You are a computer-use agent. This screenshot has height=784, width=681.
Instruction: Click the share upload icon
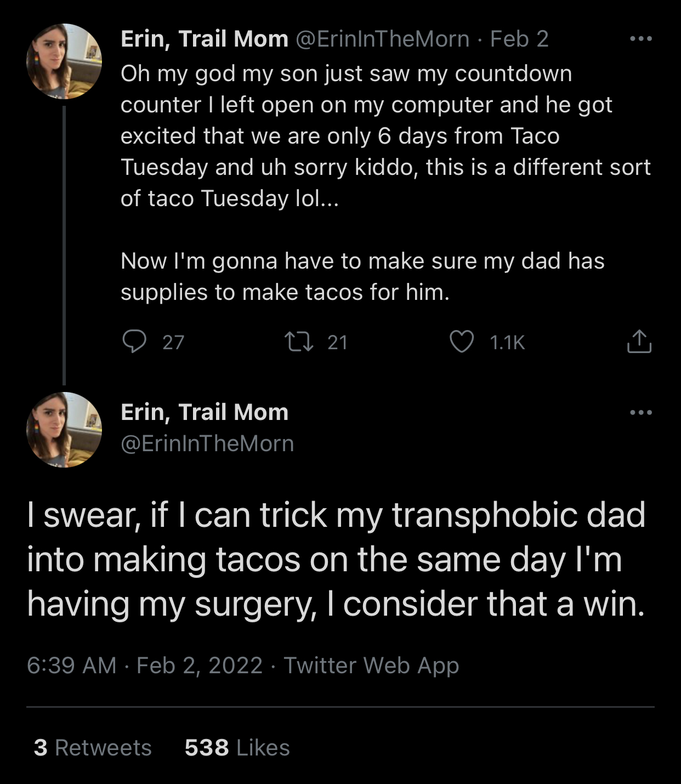click(639, 342)
